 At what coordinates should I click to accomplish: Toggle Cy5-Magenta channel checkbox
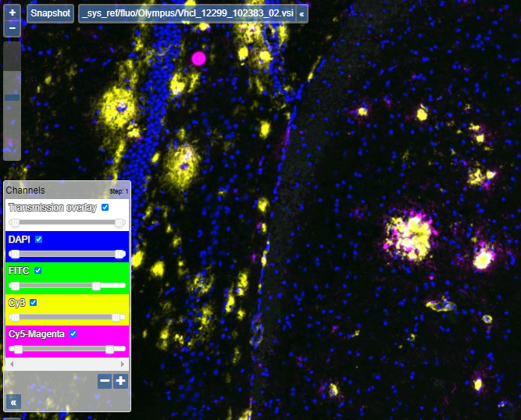tap(73, 333)
